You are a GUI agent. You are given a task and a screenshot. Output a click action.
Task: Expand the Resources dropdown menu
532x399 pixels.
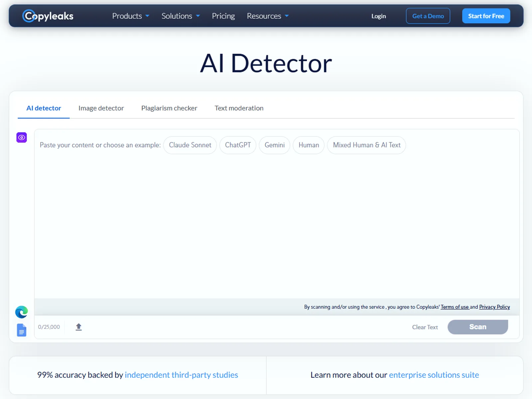[x=268, y=16]
